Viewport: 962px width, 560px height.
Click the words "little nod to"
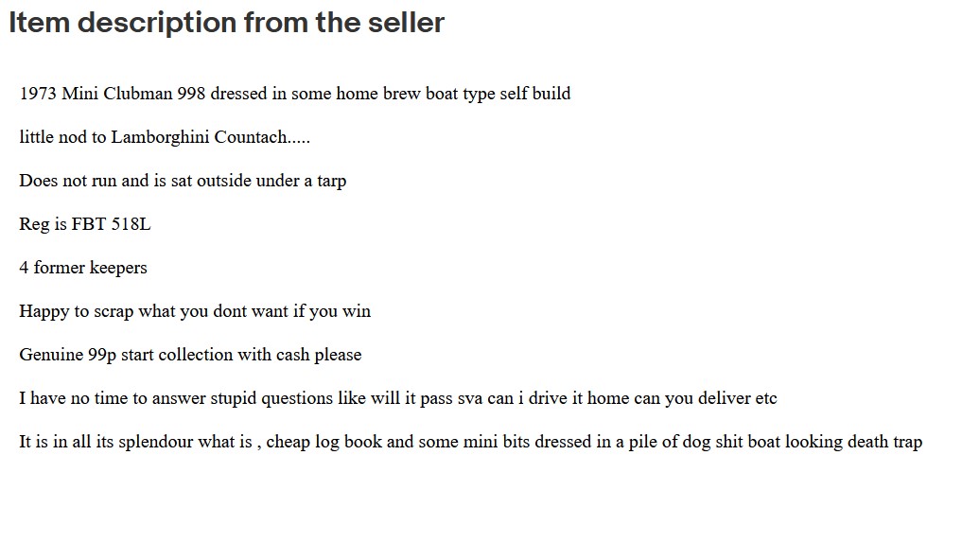click(x=62, y=137)
